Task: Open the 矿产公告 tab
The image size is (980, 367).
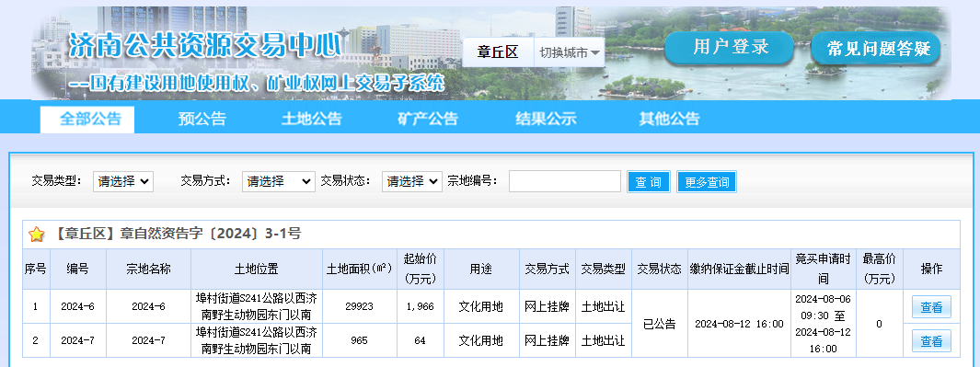Action: click(x=428, y=119)
